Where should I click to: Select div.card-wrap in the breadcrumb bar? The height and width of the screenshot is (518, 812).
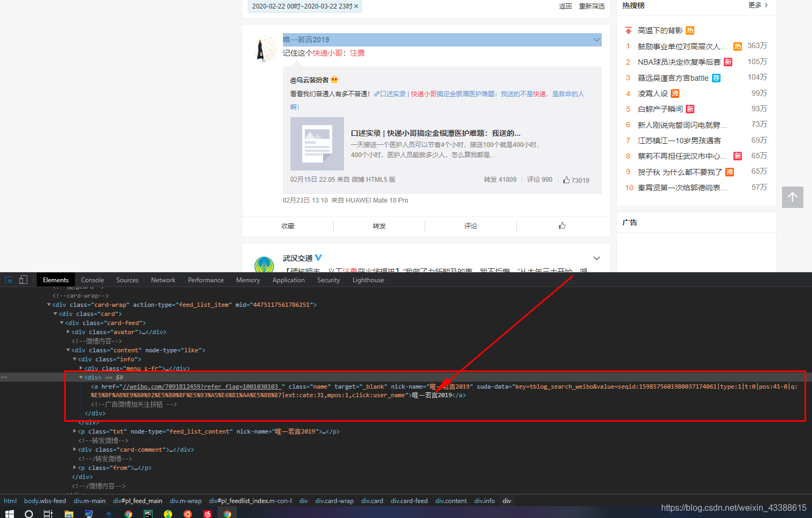coord(334,501)
